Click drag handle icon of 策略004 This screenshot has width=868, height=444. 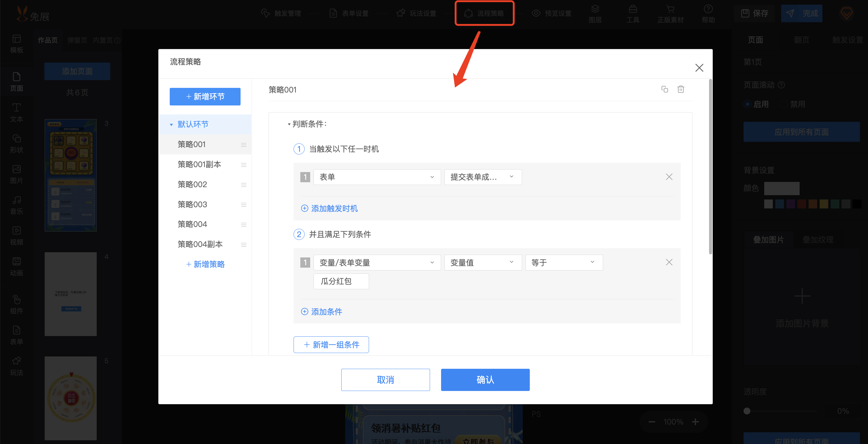click(244, 224)
